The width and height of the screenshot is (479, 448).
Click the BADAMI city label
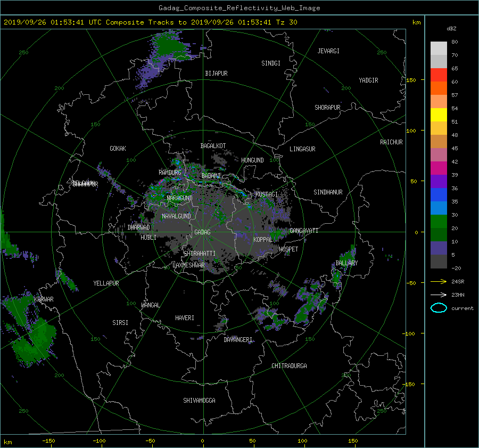211,176
